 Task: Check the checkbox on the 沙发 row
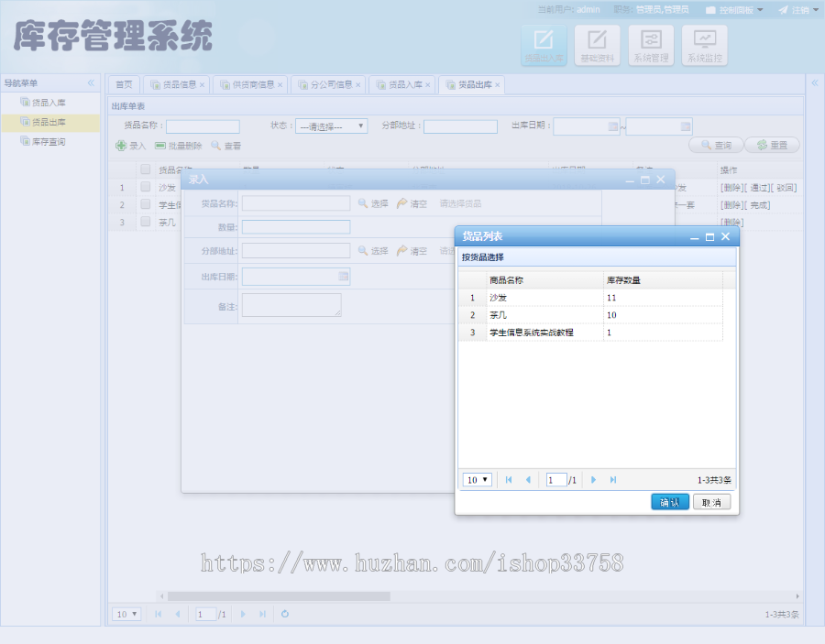point(145,187)
